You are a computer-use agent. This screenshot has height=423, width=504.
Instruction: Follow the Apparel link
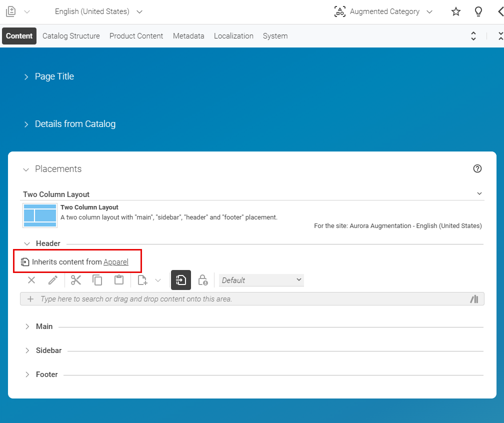[x=116, y=262]
